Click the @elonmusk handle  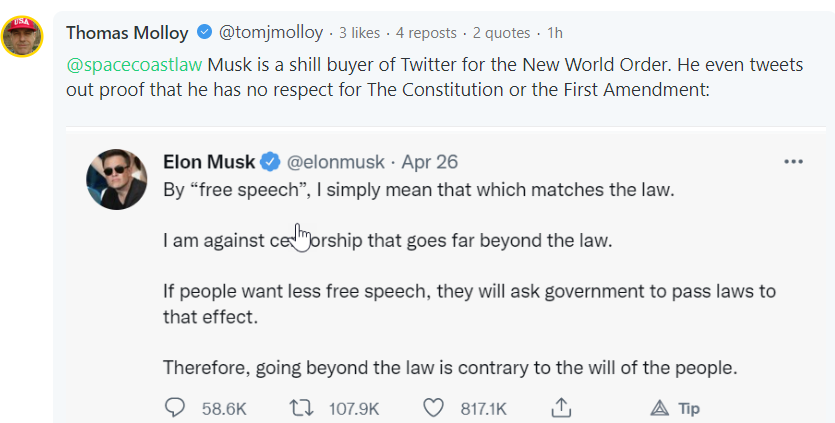[336, 162]
